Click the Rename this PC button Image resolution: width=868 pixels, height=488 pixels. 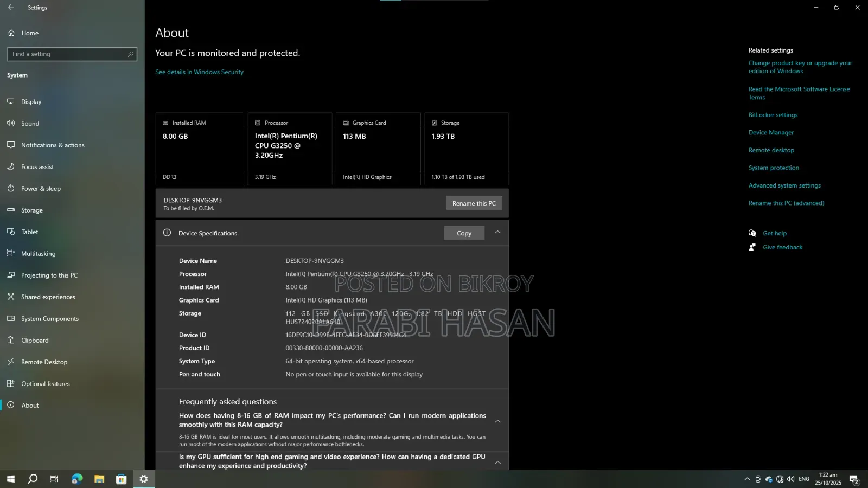pyautogui.click(x=474, y=203)
